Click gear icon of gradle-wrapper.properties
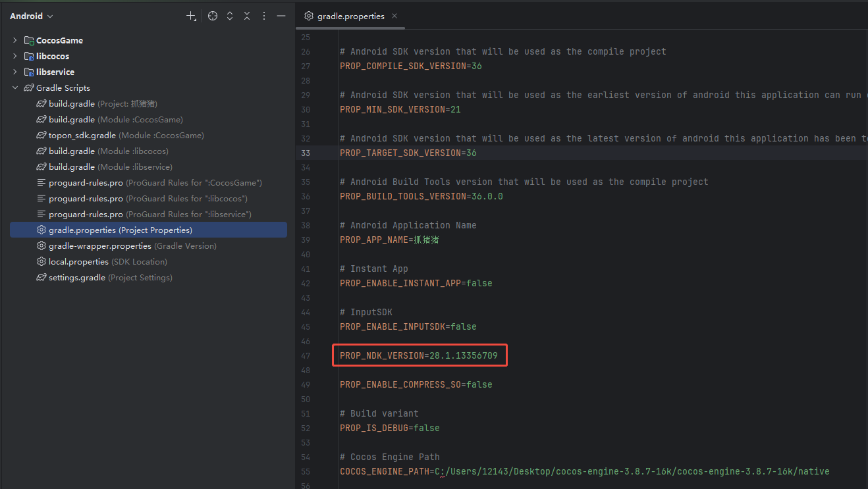Image resolution: width=868 pixels, height=489 pixels. (41, 245)
